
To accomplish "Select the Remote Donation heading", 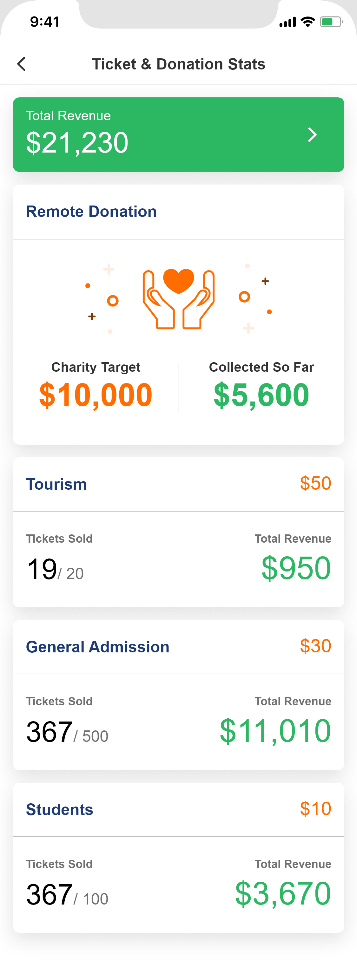I will [x=91, y=212].
